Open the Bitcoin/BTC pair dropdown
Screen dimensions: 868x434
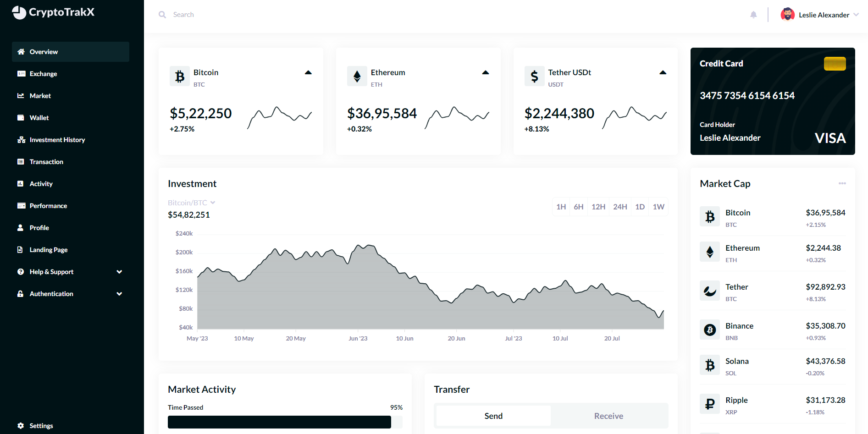(191, 202)
